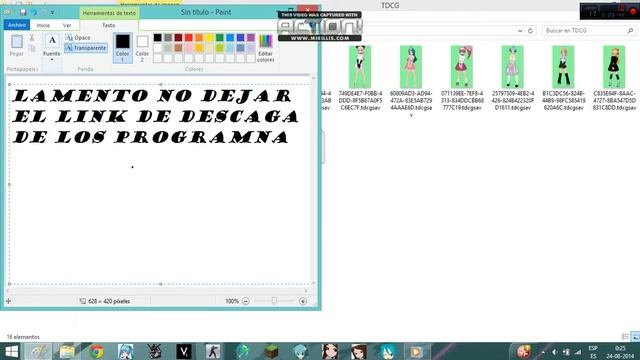Click the Copy icon in Portapapeles

tap(32, 48)
